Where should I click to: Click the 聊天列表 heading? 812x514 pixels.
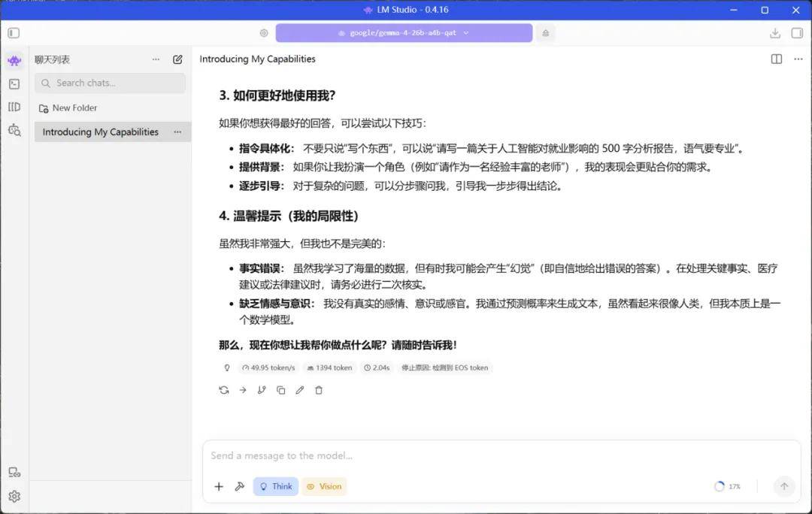(53, 59)
